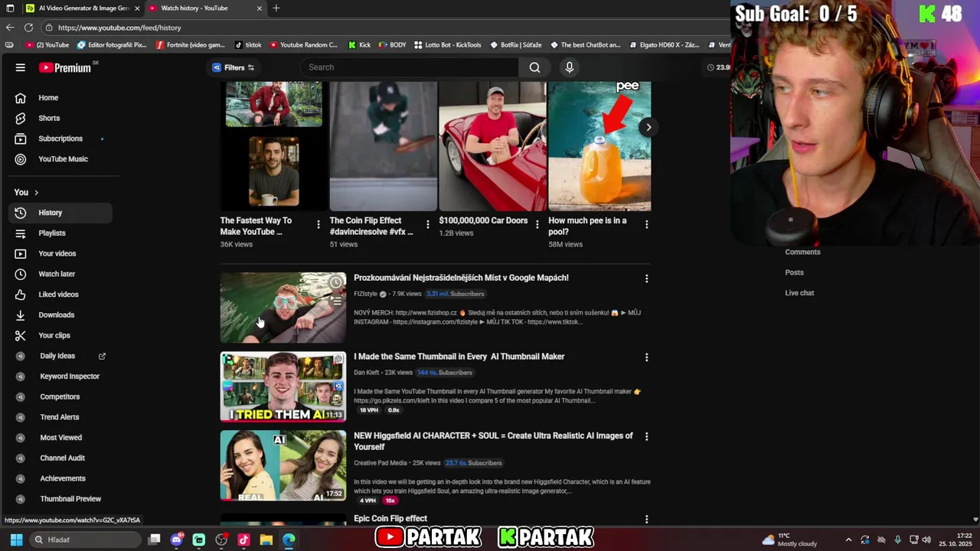Open FIZIstyle channel link
The height and width of the screenshot is (551, 980).
pos(365,294)
